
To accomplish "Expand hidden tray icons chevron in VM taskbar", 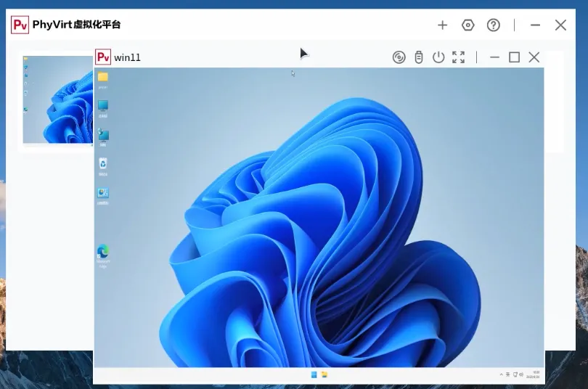I will (x=502, y=374).
